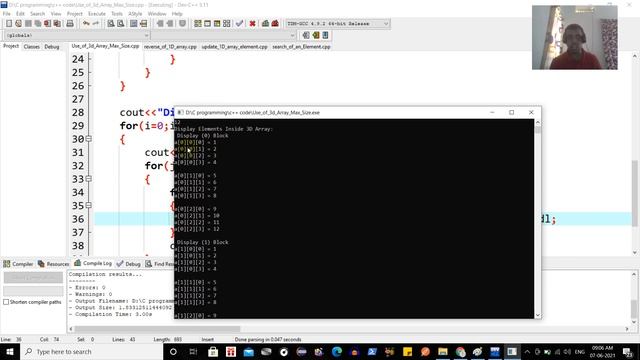The height and width of the screenshot is (360, 640).
Task: Open the notification center icon
Action: [628, 351]
